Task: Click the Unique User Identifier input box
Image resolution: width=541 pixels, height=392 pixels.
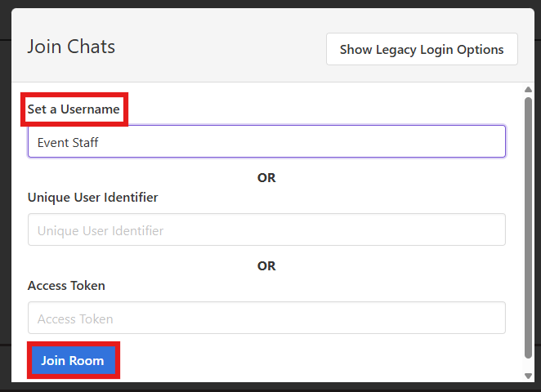Action: (x=266, y=230)
